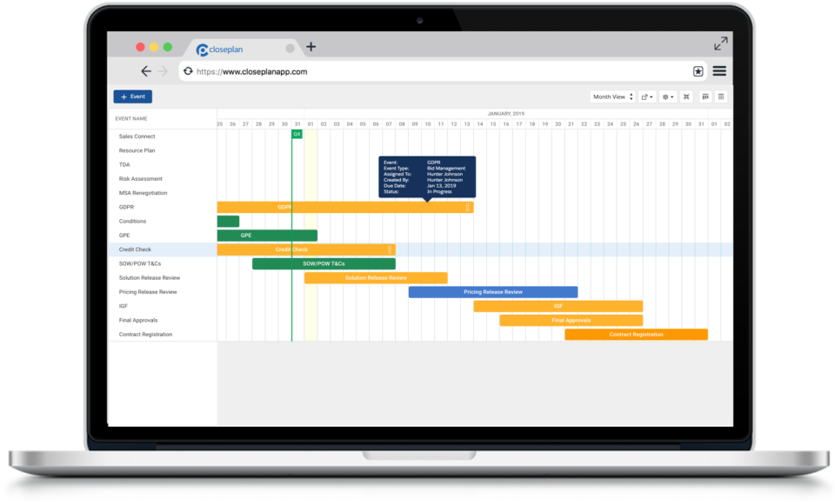Screen dimensions: 835x504
Task: Open a new browser tab
Action: (x=311, y=47)
